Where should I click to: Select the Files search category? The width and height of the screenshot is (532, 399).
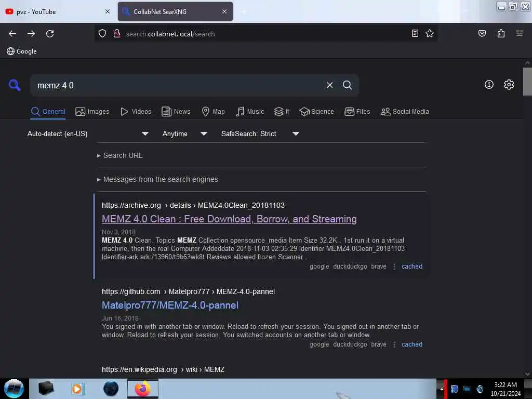pos(357,112)
